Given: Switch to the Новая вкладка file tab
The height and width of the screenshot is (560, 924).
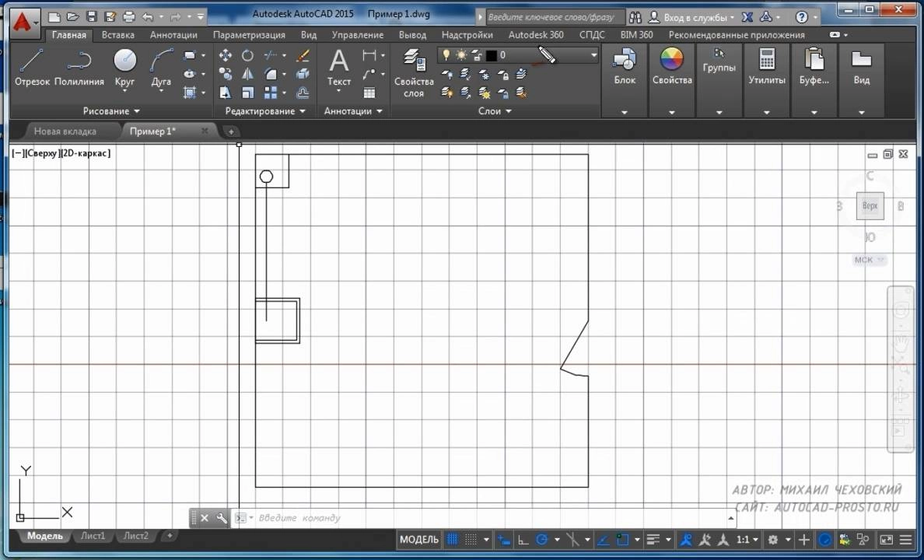Looking at the screenshot, I should [x=65, y=131].
